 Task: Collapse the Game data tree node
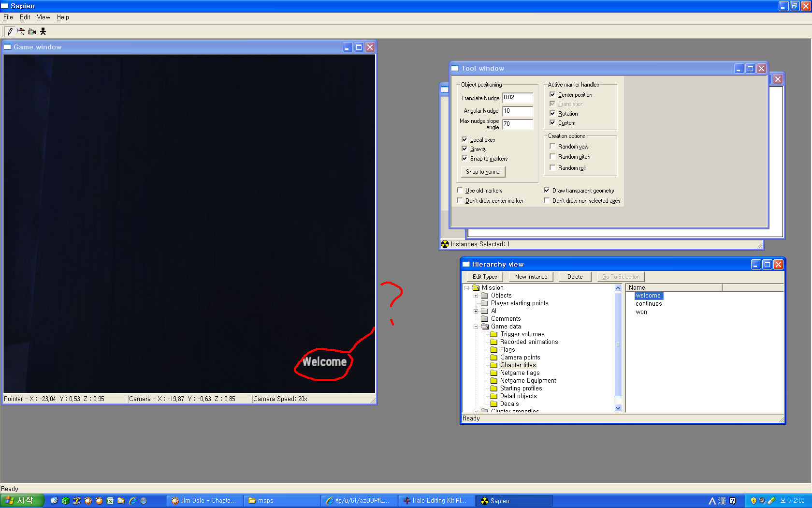coord(476,327)
